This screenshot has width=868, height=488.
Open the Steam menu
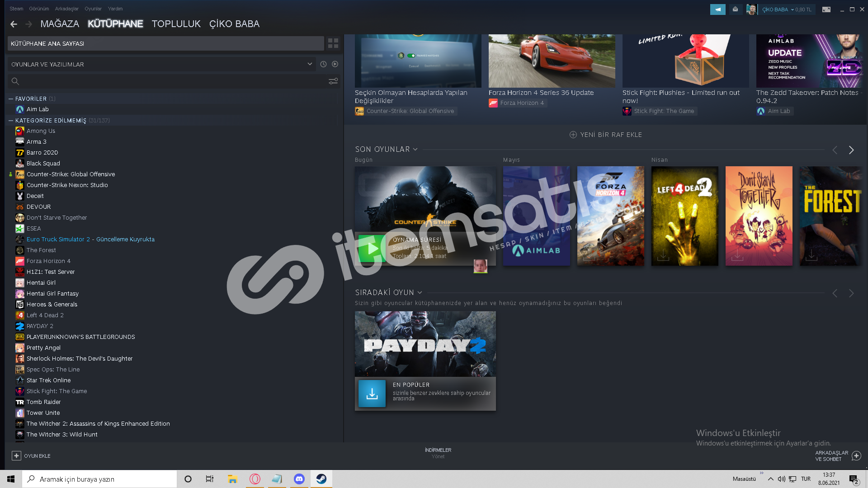[x=16, y=9]
